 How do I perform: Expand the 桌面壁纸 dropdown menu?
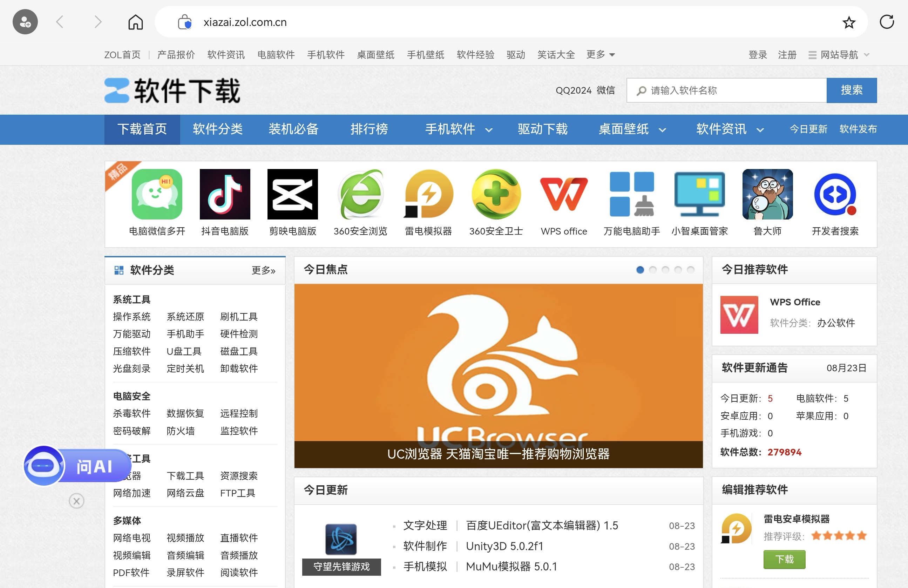631,129
